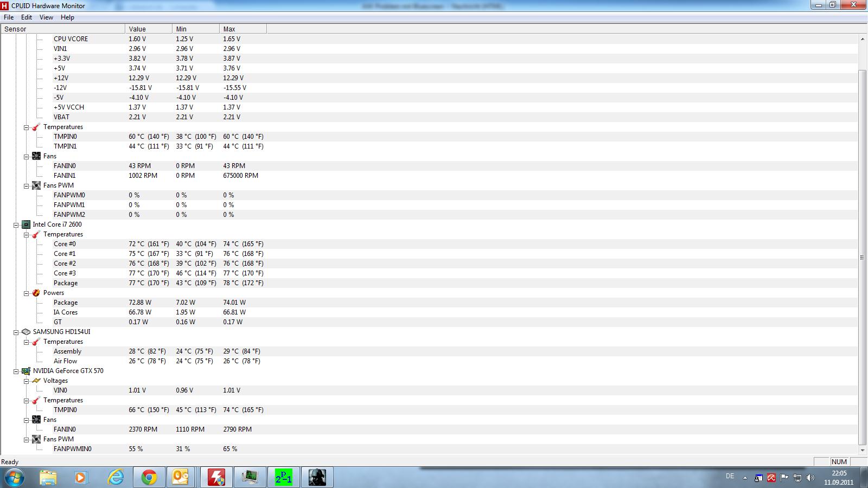Open the View menu
The image size is (868, 488).
46,17
